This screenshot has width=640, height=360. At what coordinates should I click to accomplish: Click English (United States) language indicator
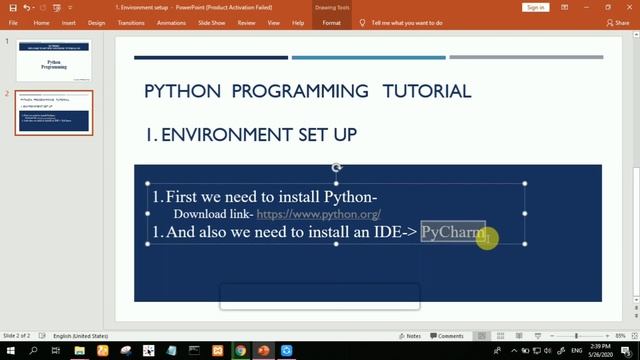point(80,336)
